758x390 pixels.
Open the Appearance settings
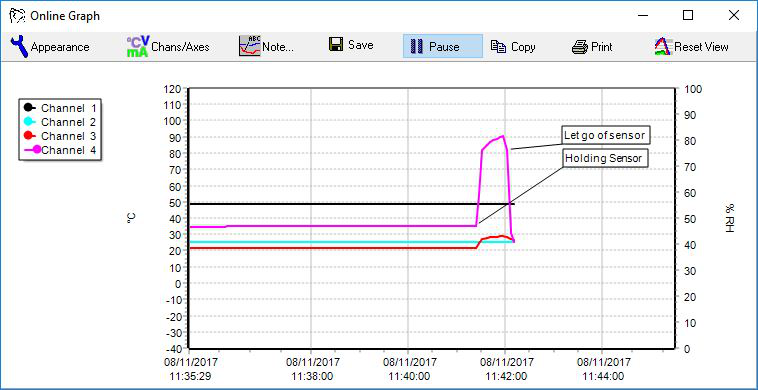point(50,47)
